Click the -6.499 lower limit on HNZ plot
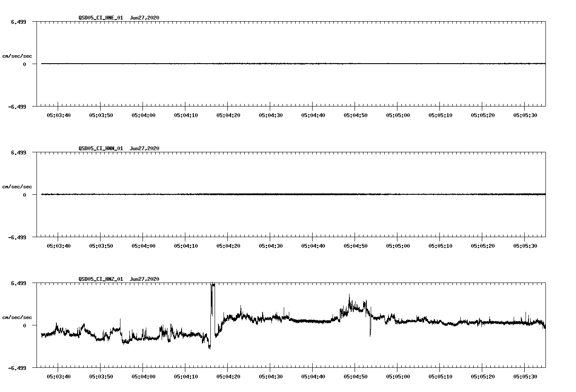 (17, 368)
